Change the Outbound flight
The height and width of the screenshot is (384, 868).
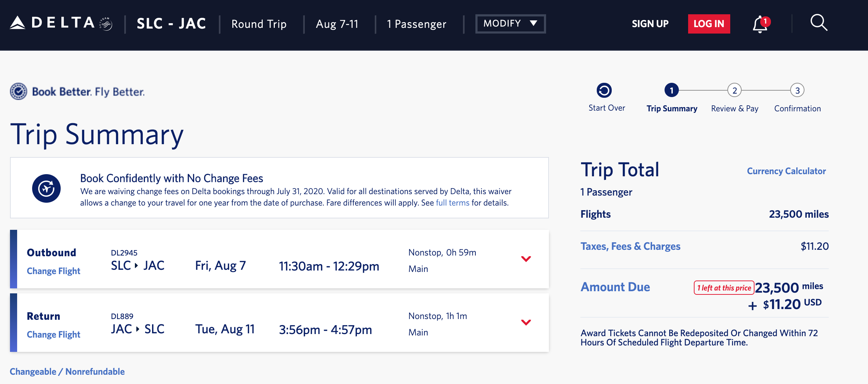coord(54,271)
